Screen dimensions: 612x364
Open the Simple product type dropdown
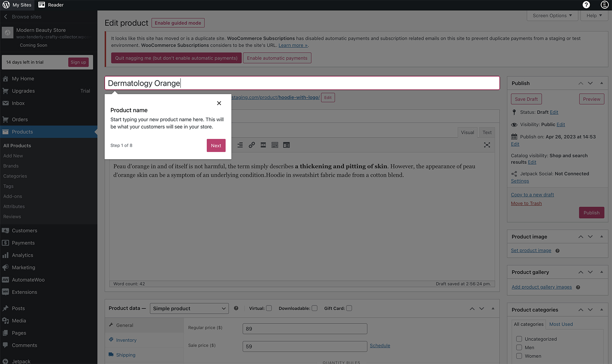click(x=189, y=309)
